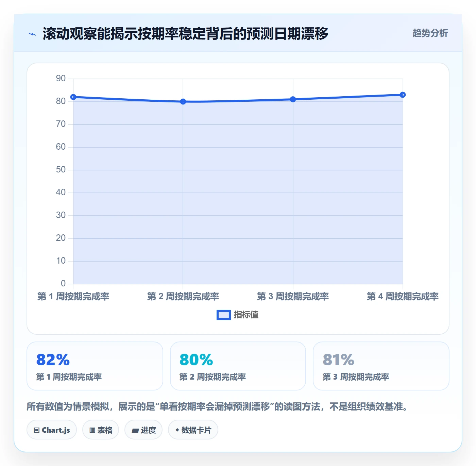Select the 第 4 周 data point on chart

pyautogui.click(x=403, y=95)
